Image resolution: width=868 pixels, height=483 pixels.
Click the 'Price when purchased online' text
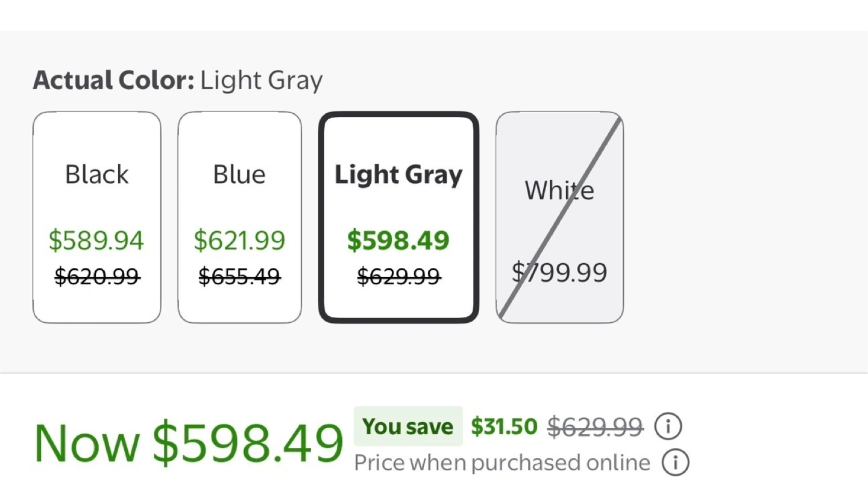point(502,463)
